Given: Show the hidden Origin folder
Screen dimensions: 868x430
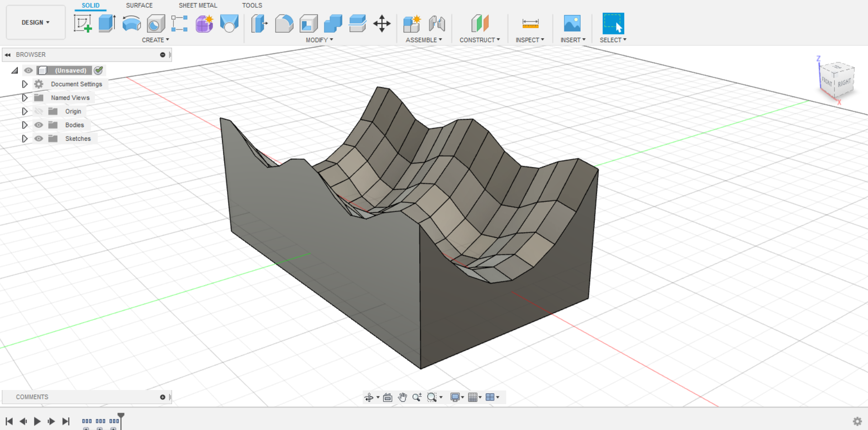Looking at the screenshot, I should pyautogui.click(x=39, y=111).
